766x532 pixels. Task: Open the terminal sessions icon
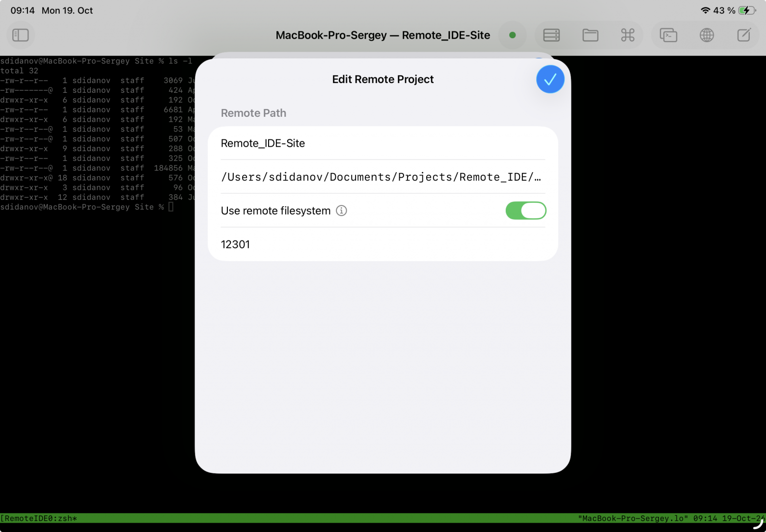click(668, 35)
